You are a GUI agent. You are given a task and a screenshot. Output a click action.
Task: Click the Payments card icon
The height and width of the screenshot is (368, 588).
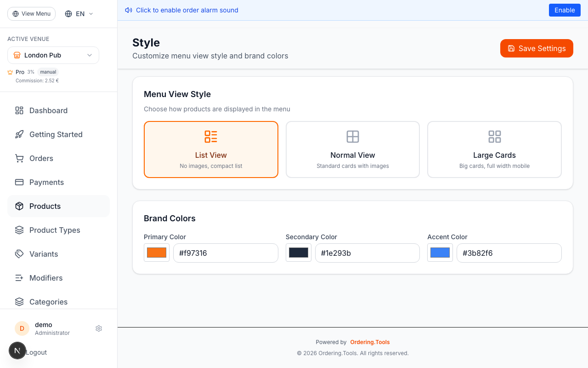click(x=19, y=182)
